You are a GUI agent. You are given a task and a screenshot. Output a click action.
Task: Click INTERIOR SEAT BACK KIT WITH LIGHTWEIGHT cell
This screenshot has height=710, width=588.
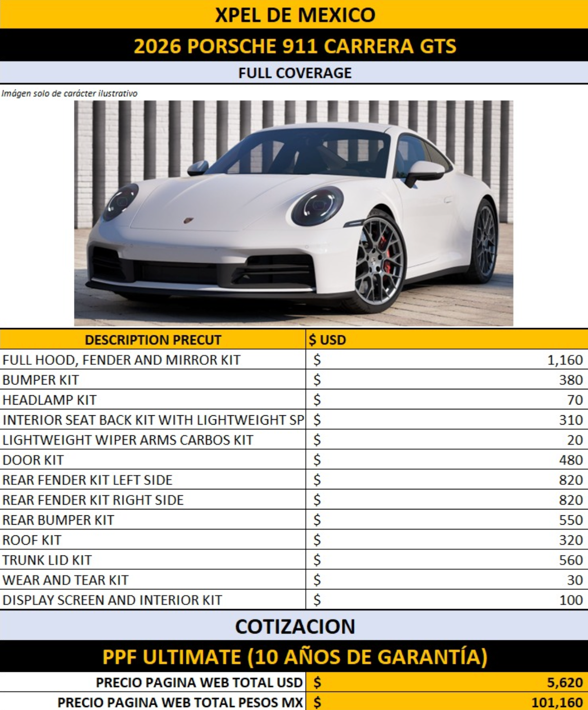point(152,420)
